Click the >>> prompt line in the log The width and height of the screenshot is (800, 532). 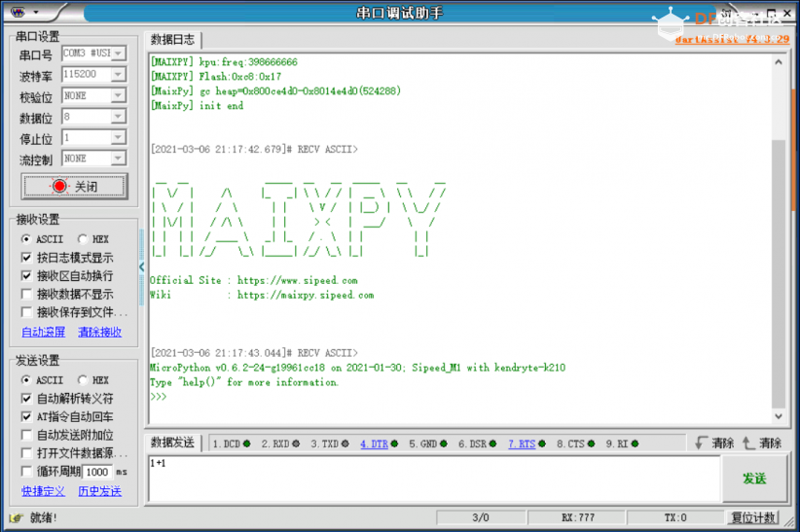point(159,397)
